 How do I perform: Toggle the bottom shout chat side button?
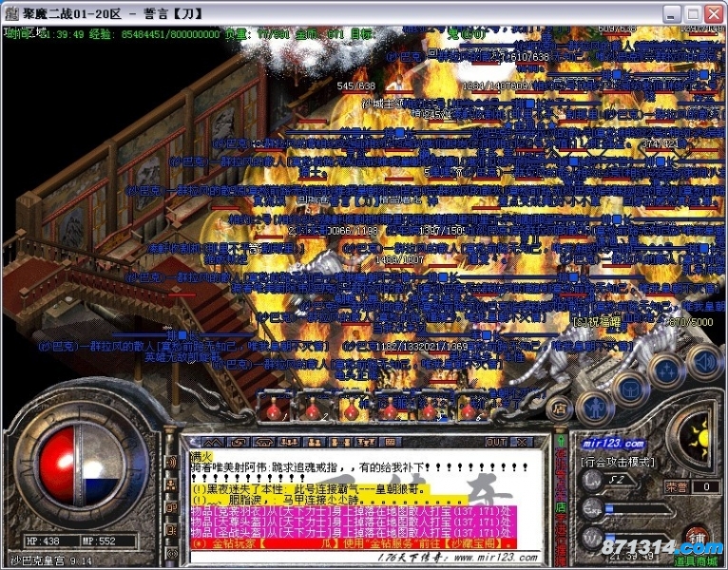(171, 553)
